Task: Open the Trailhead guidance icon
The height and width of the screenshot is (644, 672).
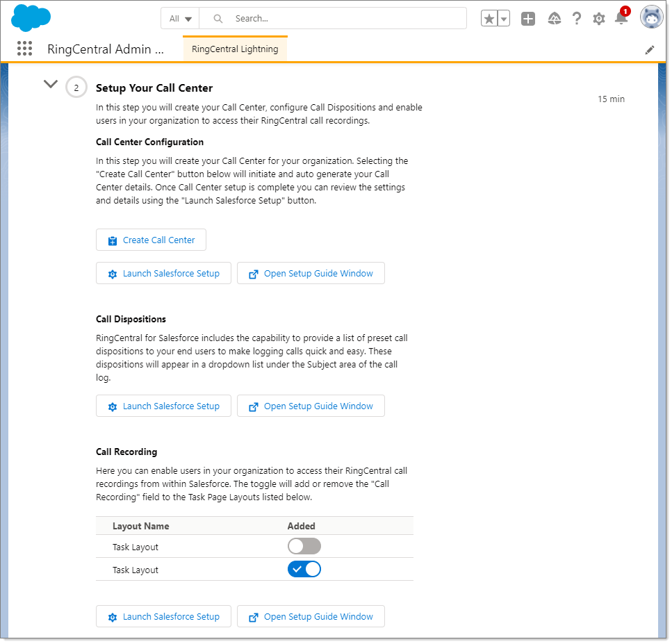Action: click(x=554, y=19)
